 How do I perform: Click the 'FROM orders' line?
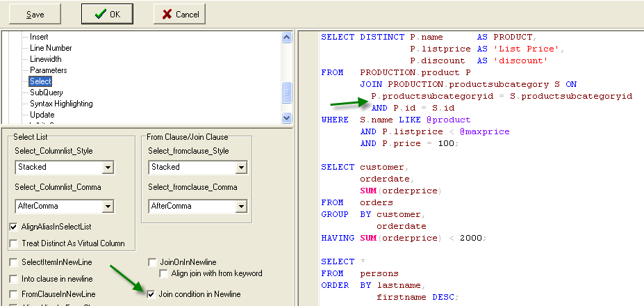coord(357,202)
